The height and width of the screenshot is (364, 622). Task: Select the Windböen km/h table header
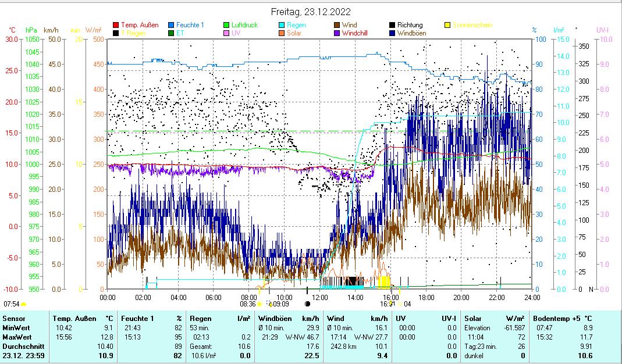289,319
